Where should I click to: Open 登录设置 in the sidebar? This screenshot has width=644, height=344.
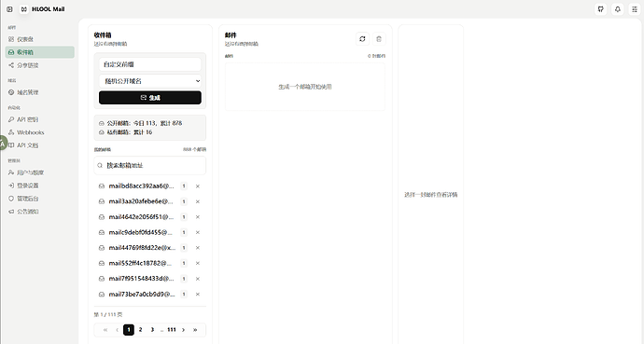40,186
